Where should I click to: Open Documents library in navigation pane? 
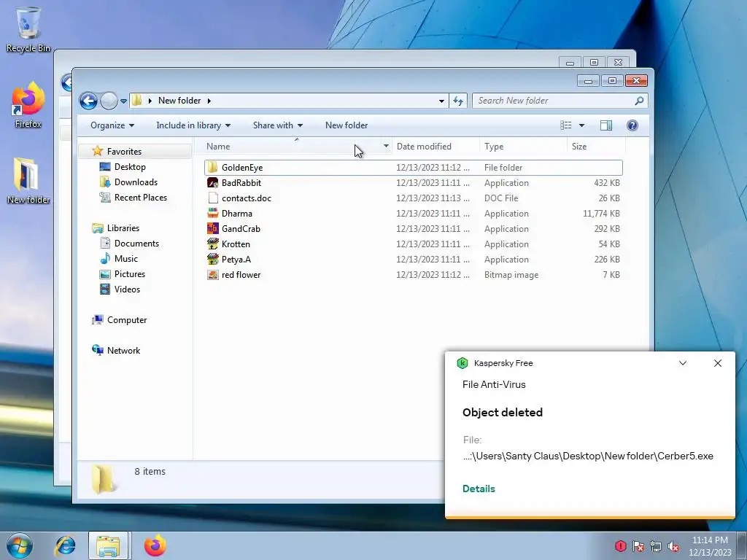tap(136, 244)
